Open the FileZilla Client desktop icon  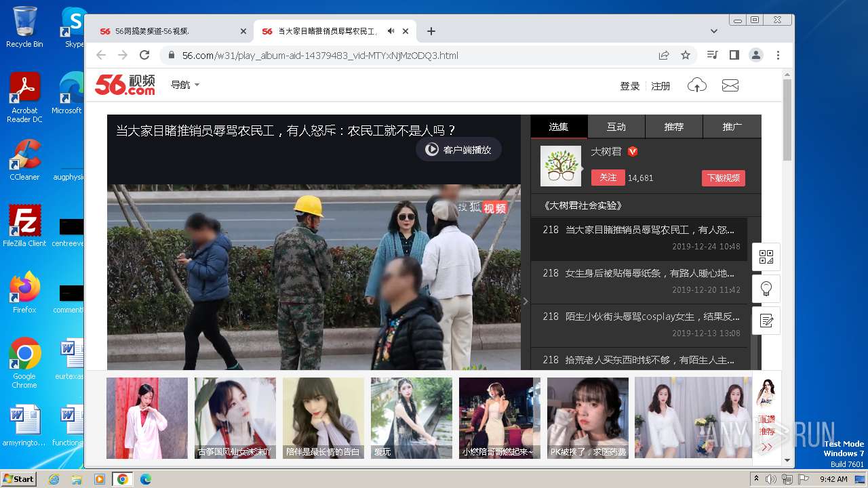click(24, 226)
